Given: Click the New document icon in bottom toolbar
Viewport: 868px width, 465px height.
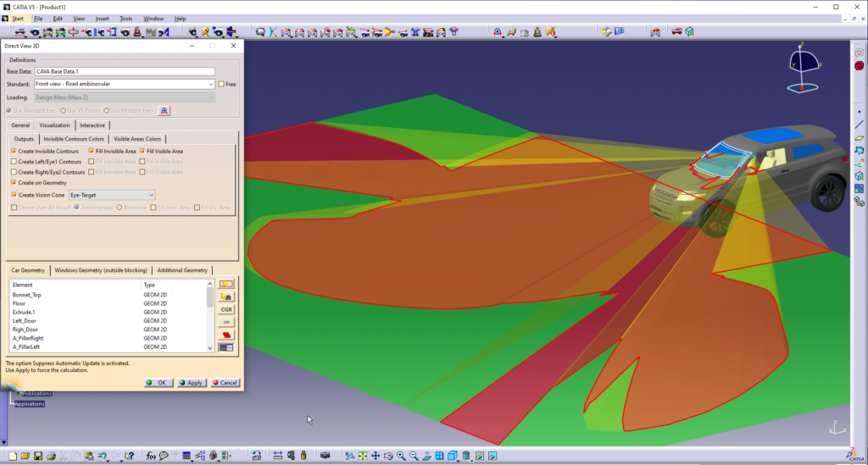Looking at the screenshot, I should pos(12,457).
